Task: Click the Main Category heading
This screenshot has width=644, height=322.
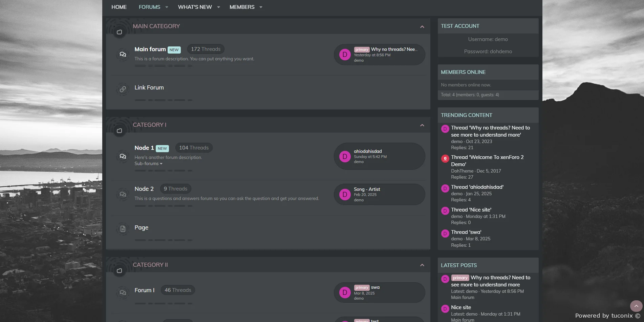Action: point(156,26)
